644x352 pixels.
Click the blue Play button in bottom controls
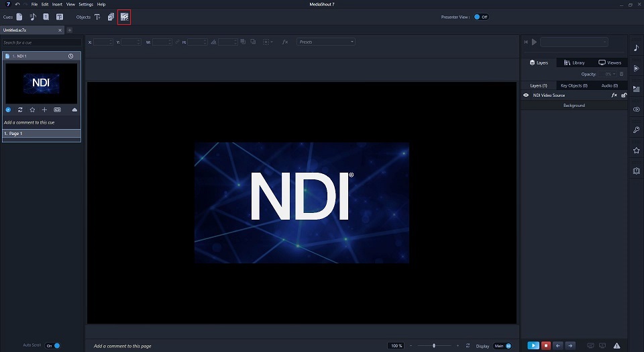pos(533,346)
